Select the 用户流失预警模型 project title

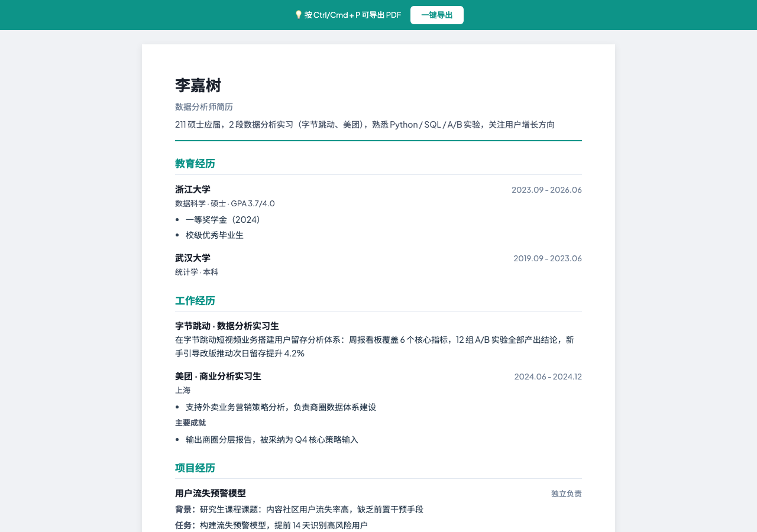pos(211,494)
